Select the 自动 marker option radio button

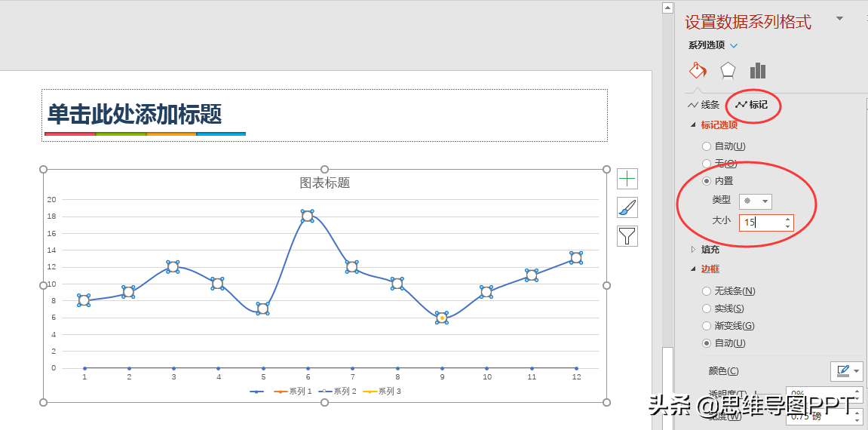707,146
